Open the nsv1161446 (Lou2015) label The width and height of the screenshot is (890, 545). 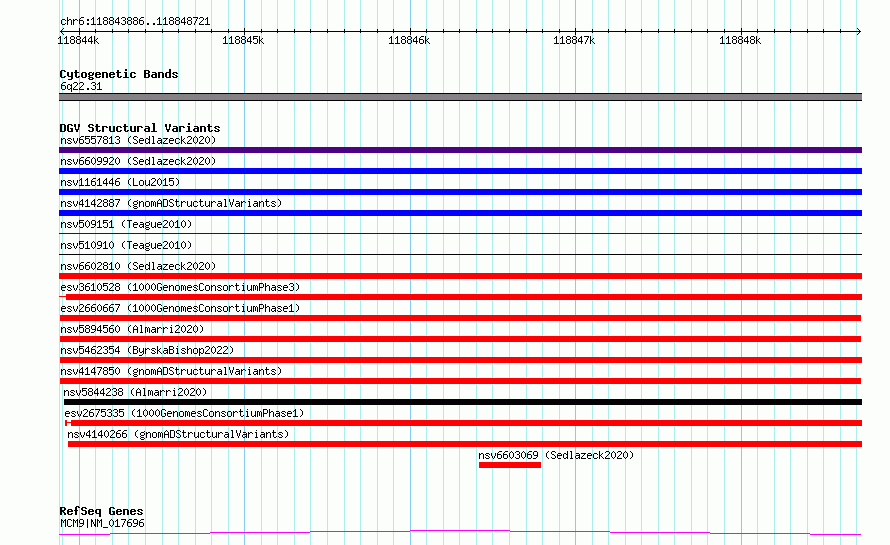(x=120, y=182)
